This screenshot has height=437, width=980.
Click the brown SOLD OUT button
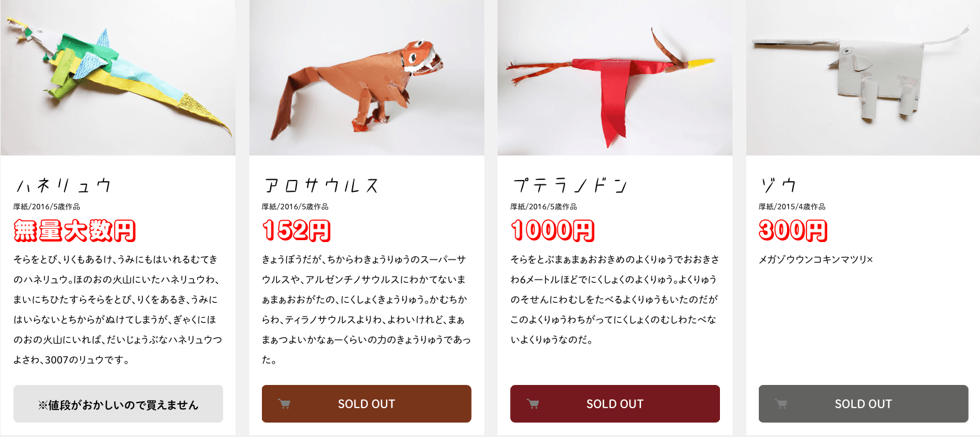pos(367,404)
